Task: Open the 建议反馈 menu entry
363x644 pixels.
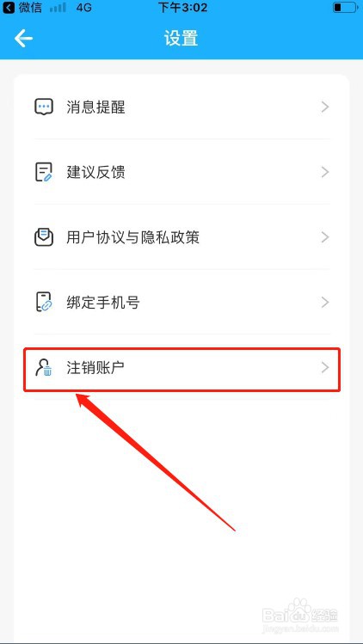Action: 181,172
